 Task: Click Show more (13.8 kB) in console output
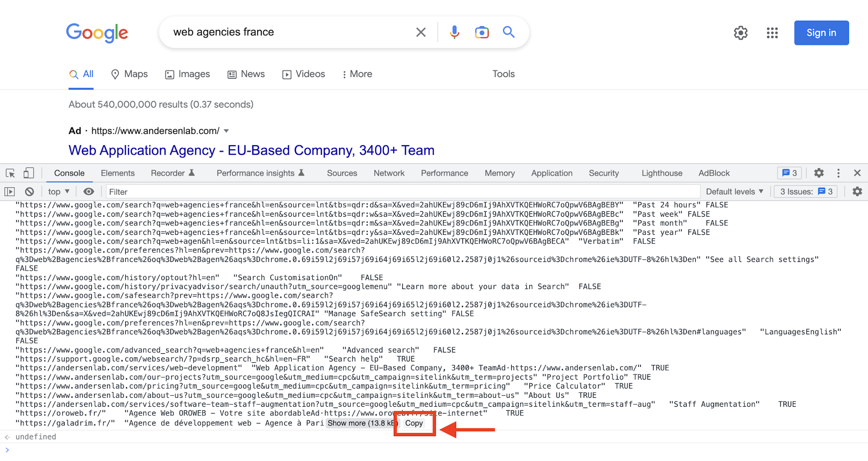(362, 423)
